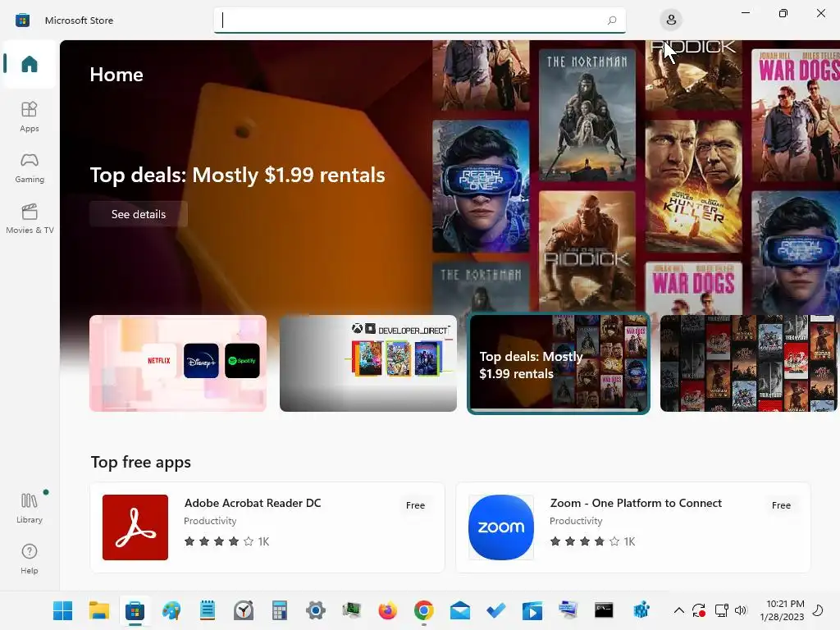The image size is (840, 630).
Task: Open Zoom - One Platform to Connect listing
Action: pos(632,527)
